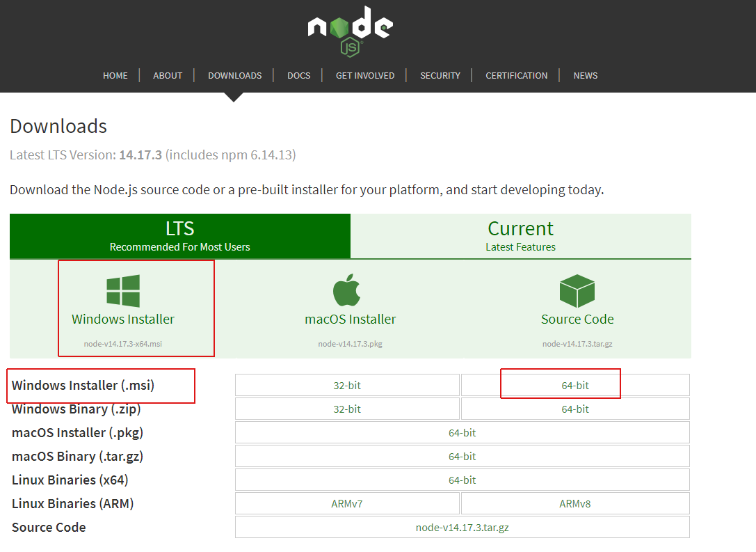
Task: Click the Windows Binary (.zip) row label
Action: (77, 409)
